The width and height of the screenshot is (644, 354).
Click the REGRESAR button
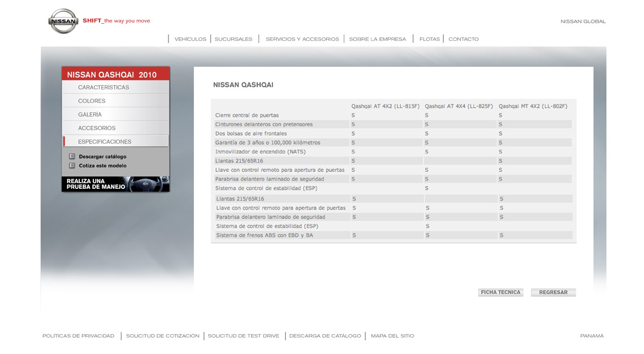[x=553, y=292]
